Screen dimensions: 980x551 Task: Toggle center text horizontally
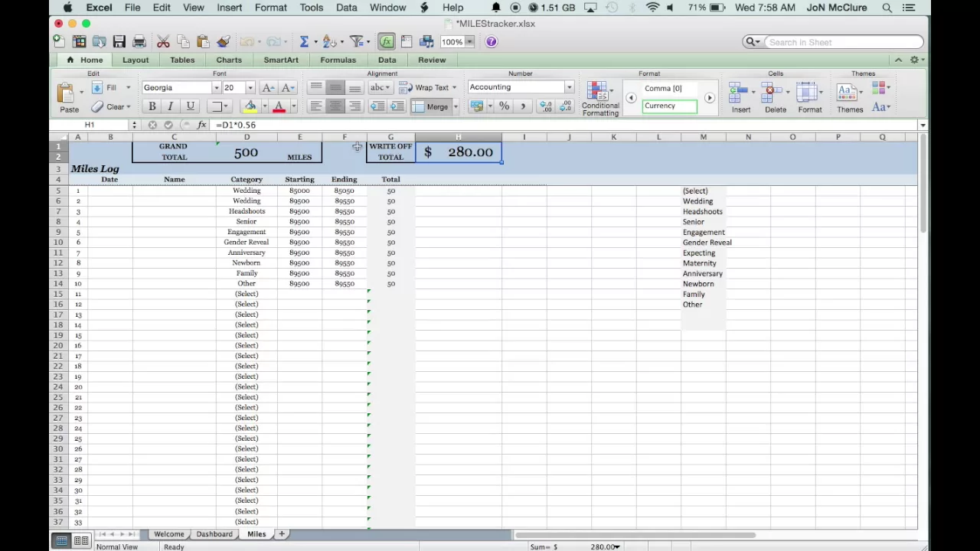point(335,106)
